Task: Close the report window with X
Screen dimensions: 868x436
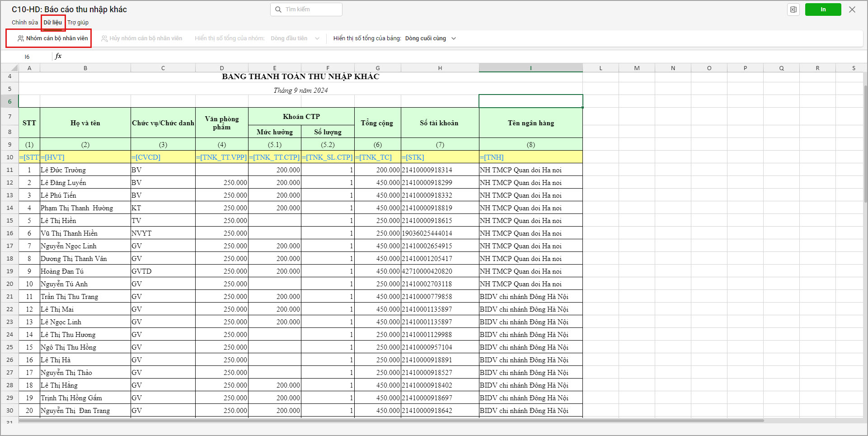Action: coord(852,9)
